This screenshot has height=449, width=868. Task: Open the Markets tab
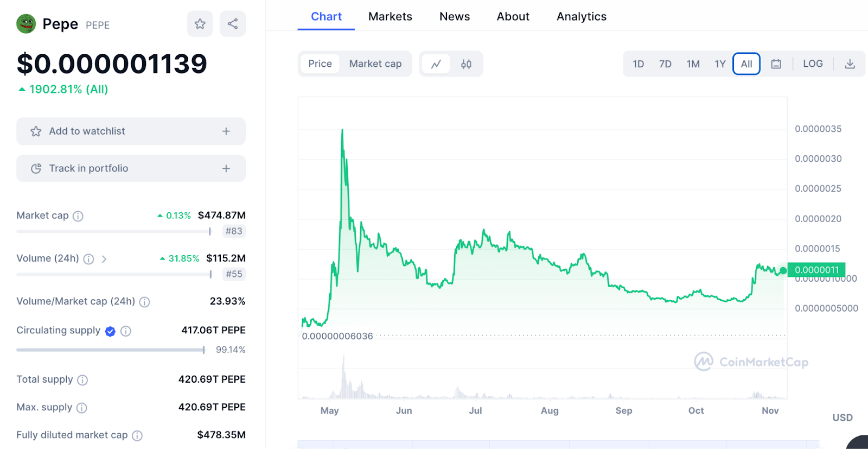point(390,16)
